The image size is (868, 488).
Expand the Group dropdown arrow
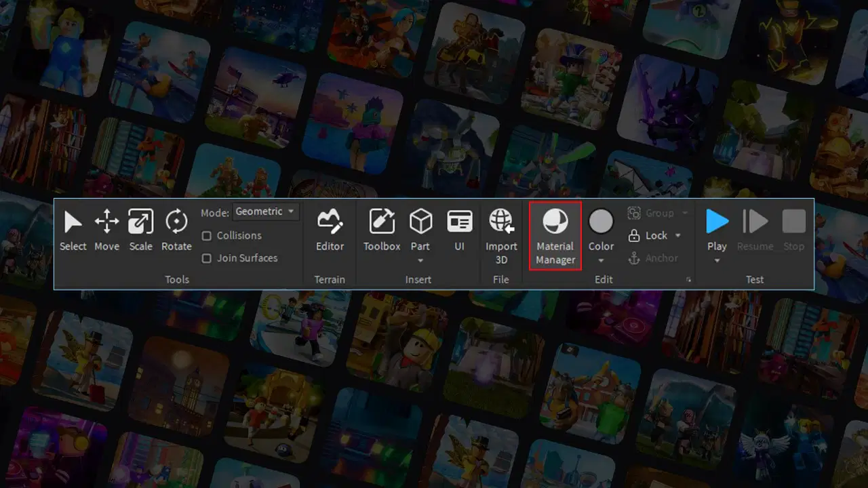(x=684, y=213)
